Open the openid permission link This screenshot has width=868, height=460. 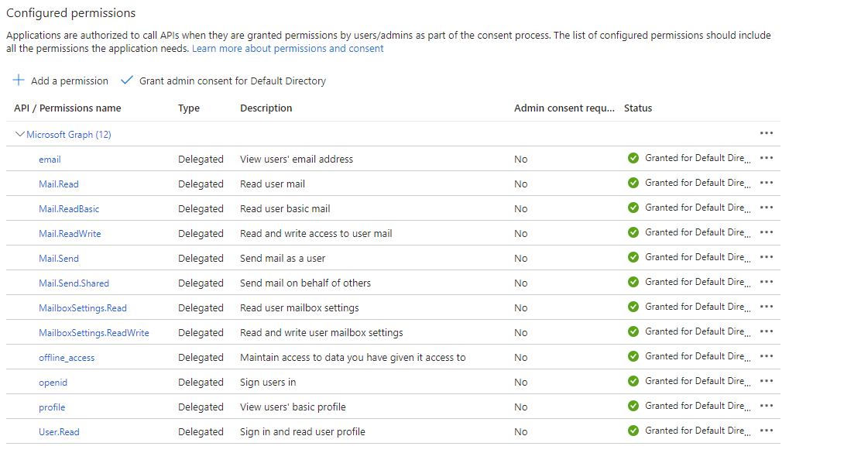coord(53,383)
